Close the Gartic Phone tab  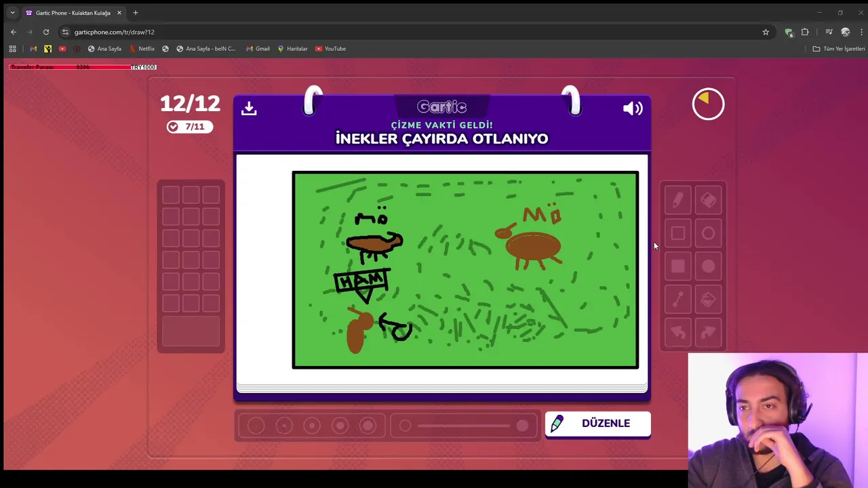coord(119,13)
